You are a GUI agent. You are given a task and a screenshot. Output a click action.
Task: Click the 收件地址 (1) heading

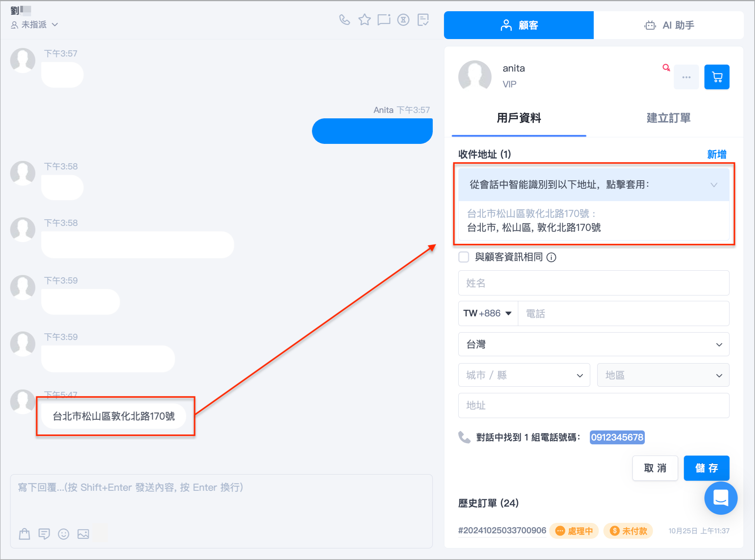point(484,154)
